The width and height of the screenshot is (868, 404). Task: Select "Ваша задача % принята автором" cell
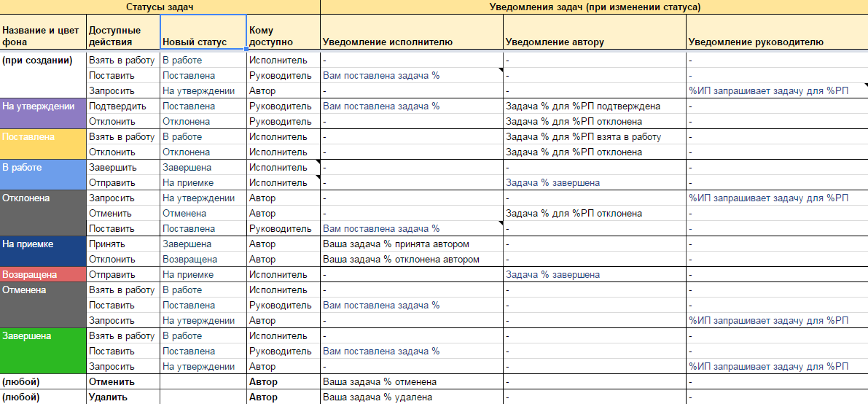[411, 244]
